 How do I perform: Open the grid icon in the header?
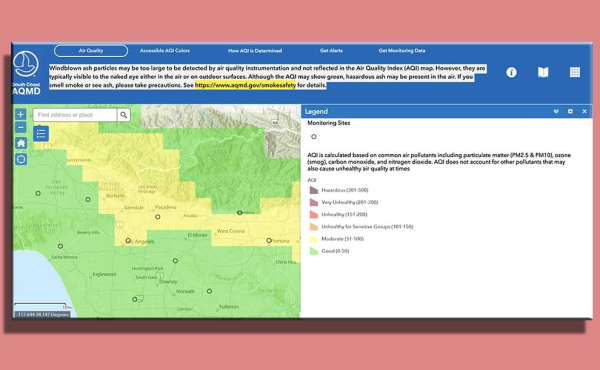[575, 72]
